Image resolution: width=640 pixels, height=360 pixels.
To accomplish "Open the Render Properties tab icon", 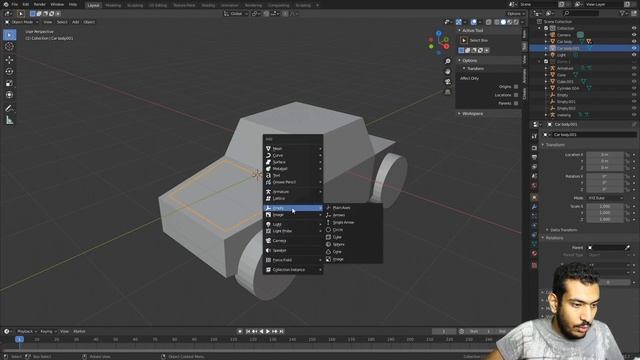I will tap(534, 148).
